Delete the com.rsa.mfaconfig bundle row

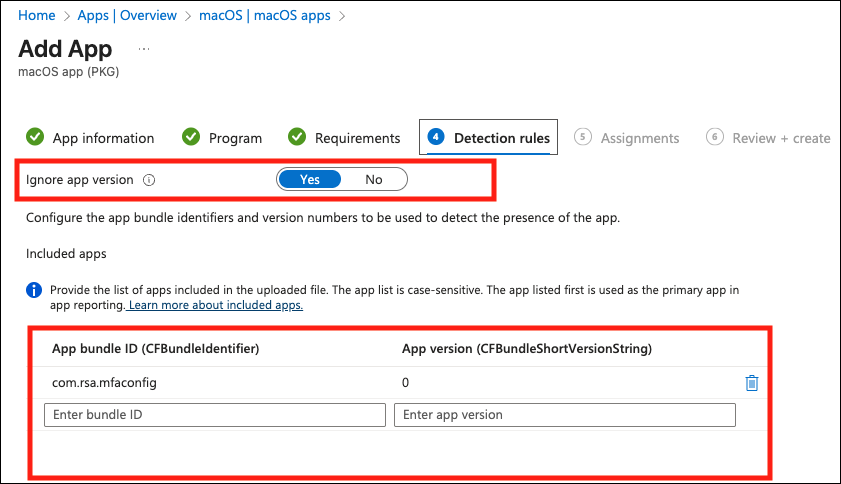tap(752, 383)
